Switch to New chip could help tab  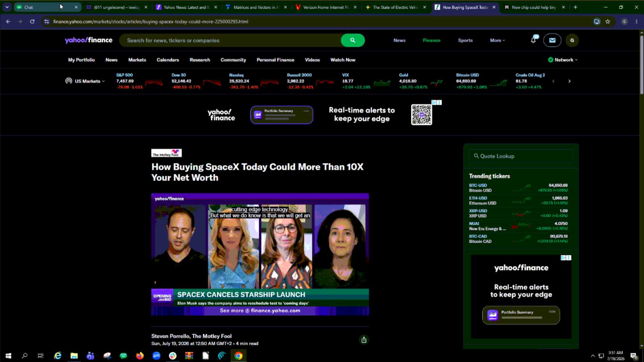click(534, 7)
